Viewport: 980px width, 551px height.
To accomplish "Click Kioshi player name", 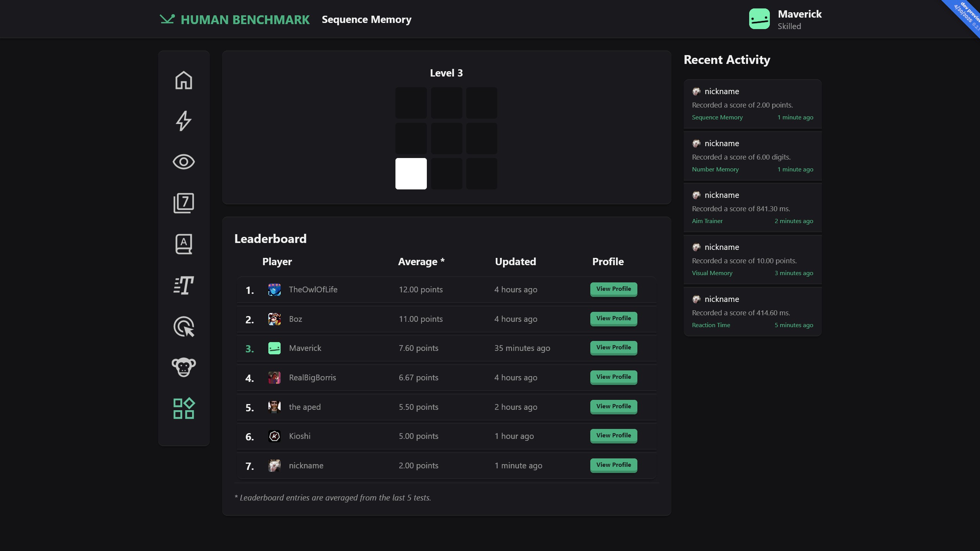I will tap(300, 436).
